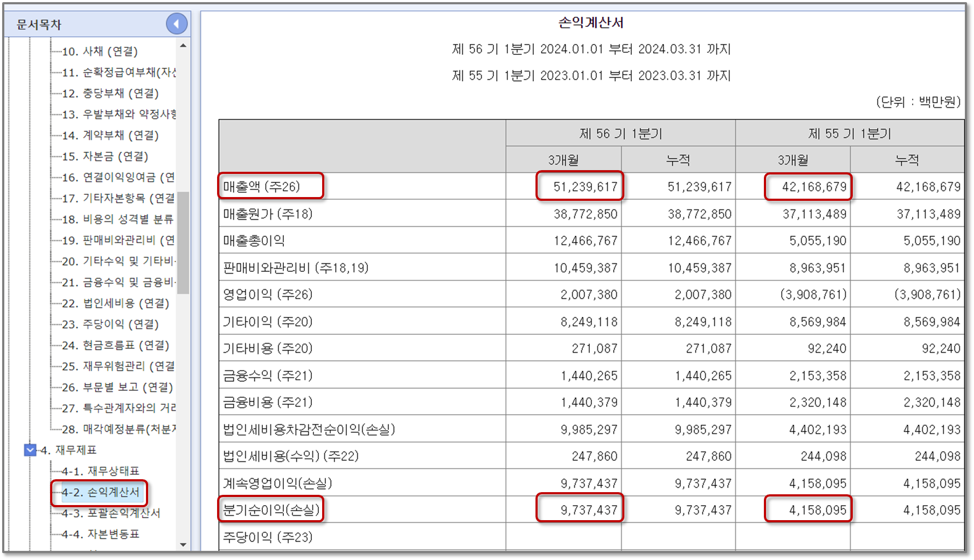
Task: Click the 주당이익 (주23) row label
Action: [268, 537]
